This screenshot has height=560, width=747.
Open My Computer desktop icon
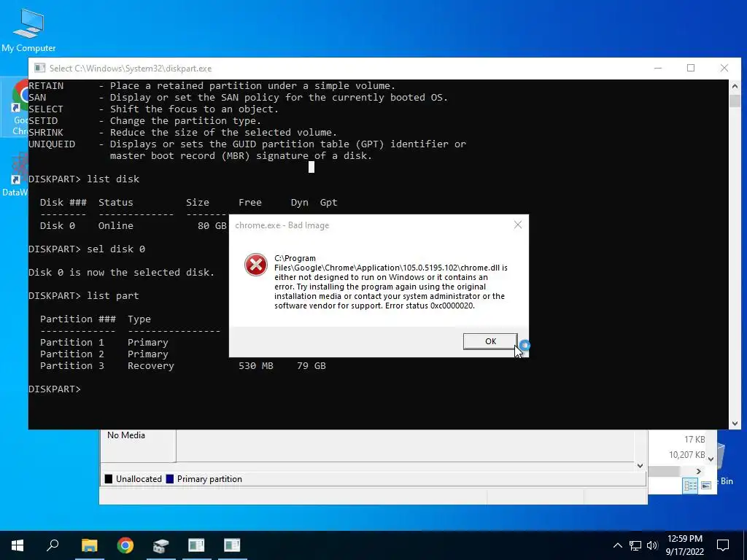[x=28, y=29]
